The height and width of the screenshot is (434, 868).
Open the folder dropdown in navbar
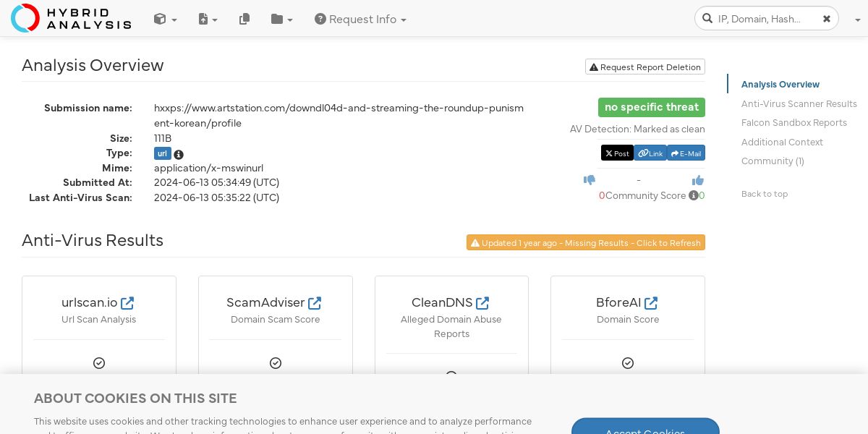point(281,20)
